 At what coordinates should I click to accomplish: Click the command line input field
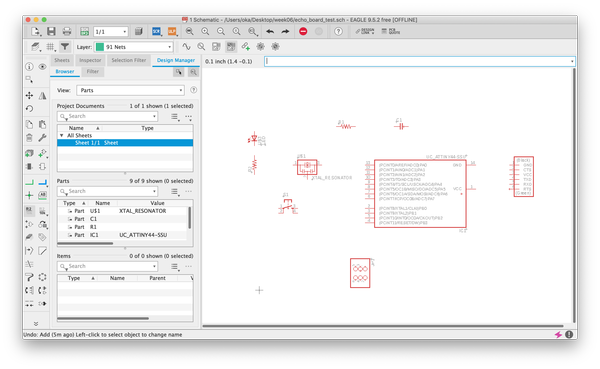(420, 61)
